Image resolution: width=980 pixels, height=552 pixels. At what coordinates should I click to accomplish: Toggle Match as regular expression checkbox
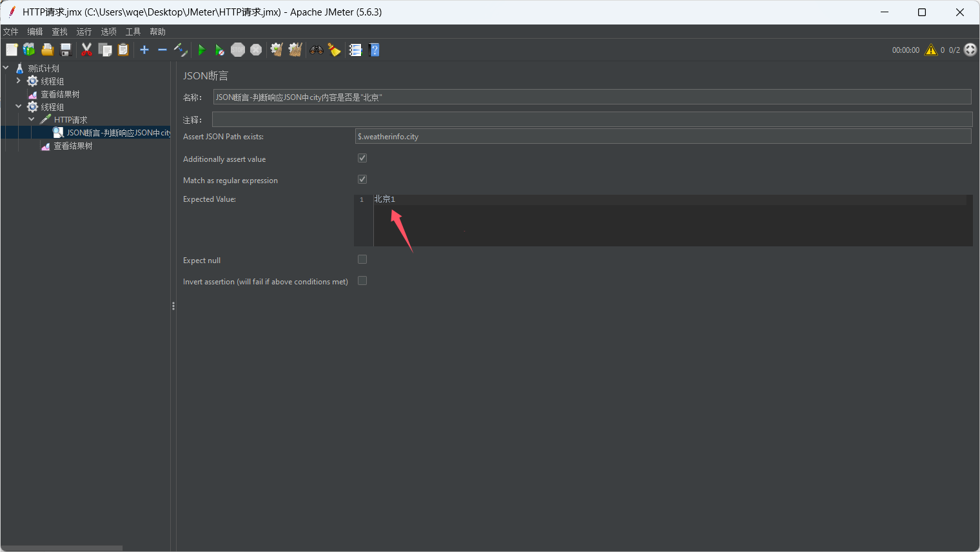coord(362,179)
